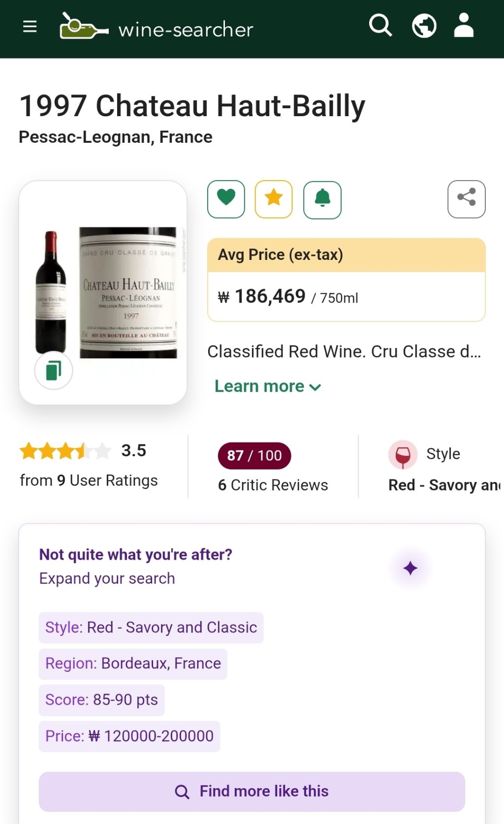Open the user account profile icon
The image size is (504, 824).
(x=464, y=26)
